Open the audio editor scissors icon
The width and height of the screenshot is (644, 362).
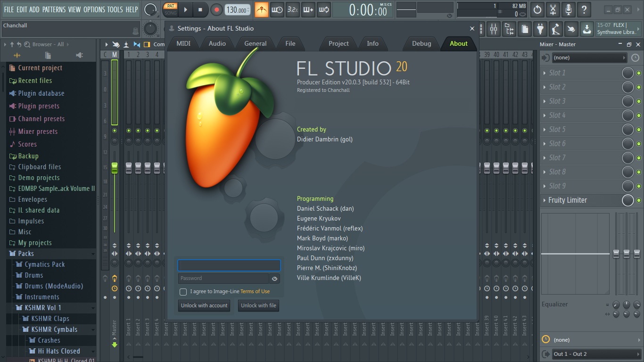[553, 9]
